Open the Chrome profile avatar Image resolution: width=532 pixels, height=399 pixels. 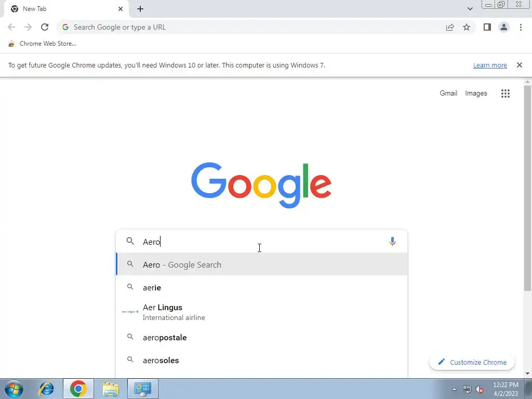(x=504, y=27)
